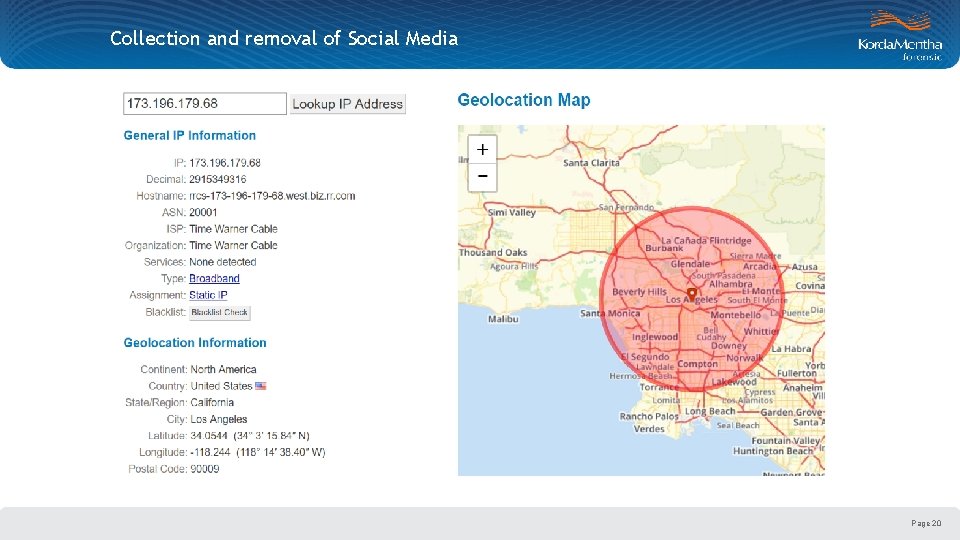Select the decimal value 2915349316

point(217,179)
